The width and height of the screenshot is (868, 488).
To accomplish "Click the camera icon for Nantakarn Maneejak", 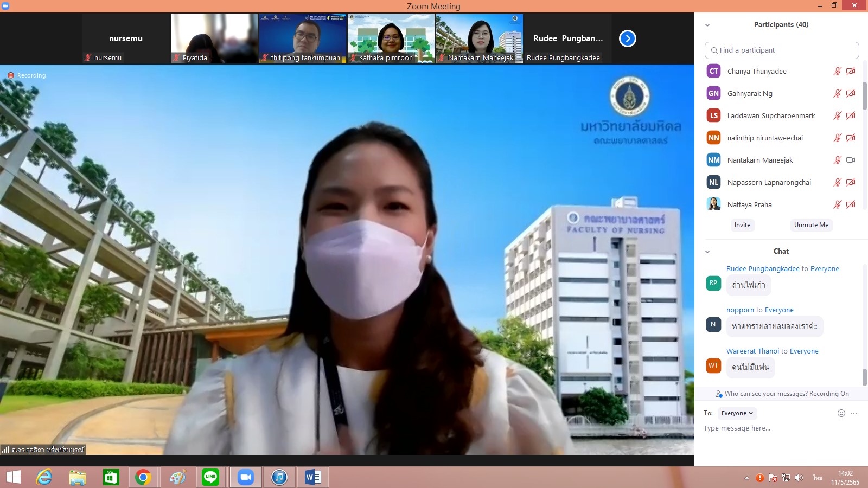I will [x=851, y=160].
